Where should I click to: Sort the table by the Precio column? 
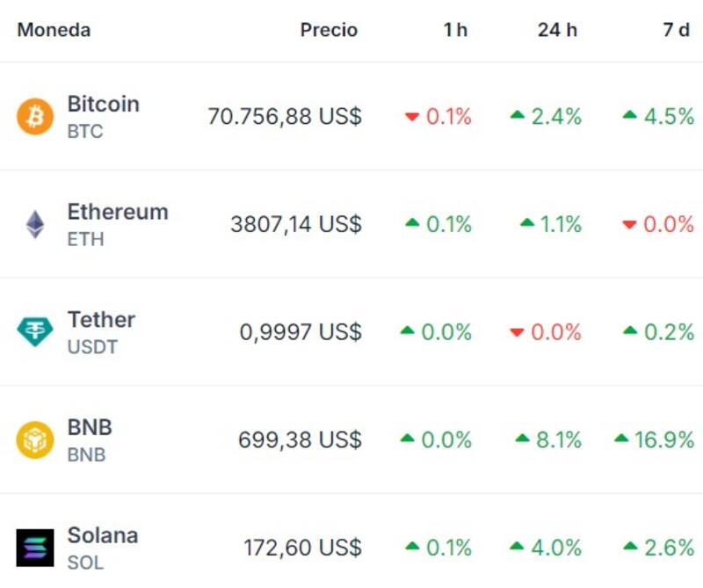(x=330, y=29)
